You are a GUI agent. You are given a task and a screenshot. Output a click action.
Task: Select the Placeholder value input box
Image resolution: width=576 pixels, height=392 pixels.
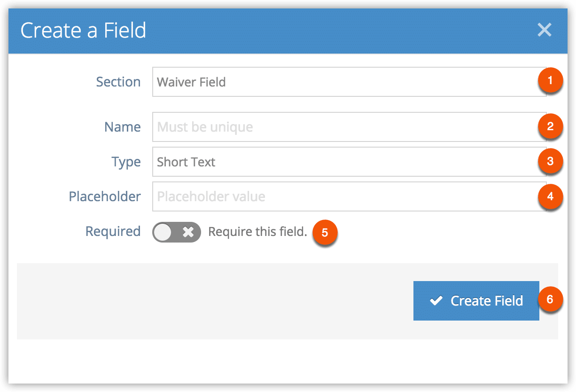(x=350, y=196)
